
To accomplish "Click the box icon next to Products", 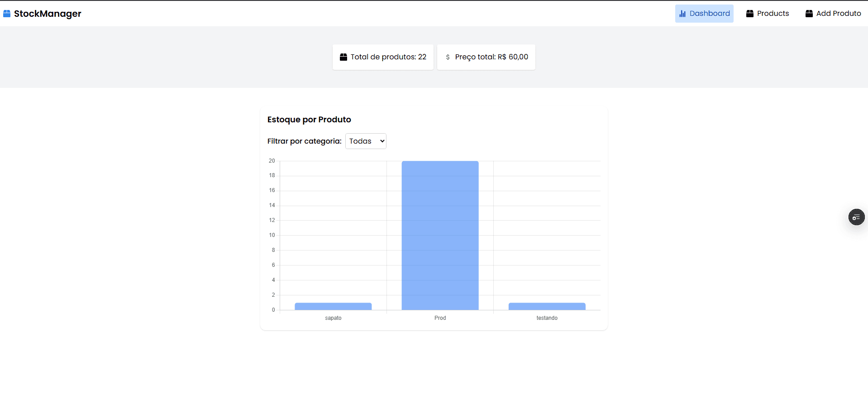I will [x=749, y=13].
